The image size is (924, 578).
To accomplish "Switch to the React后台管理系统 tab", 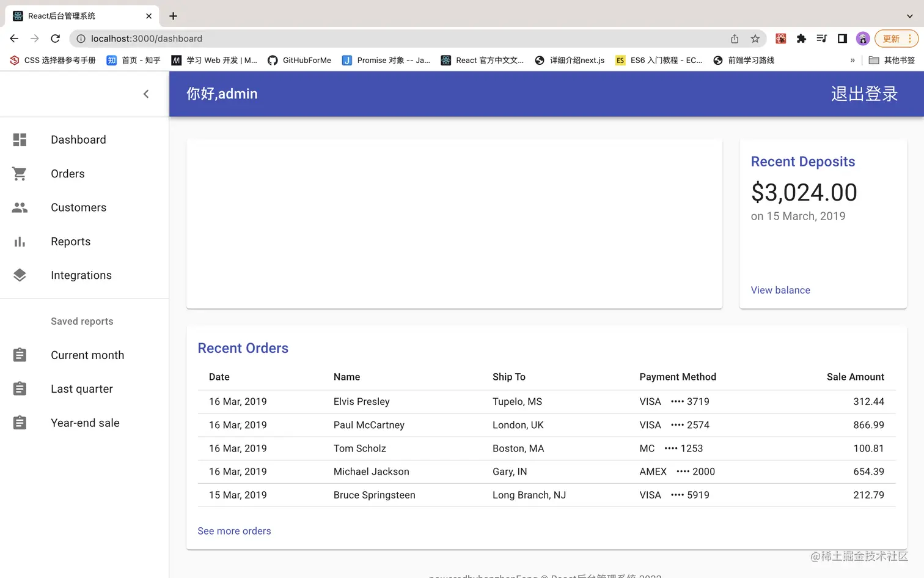I will pyautogui.click(x=82, y=16).
